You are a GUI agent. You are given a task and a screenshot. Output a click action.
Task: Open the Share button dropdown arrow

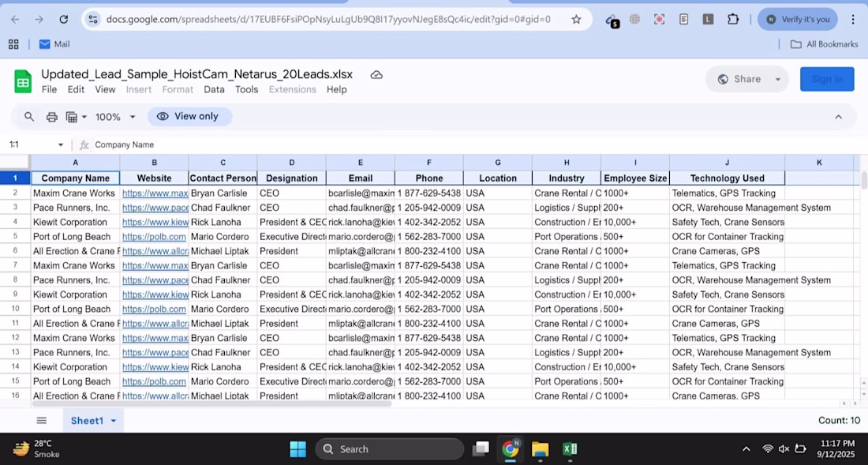pos(778,79)
